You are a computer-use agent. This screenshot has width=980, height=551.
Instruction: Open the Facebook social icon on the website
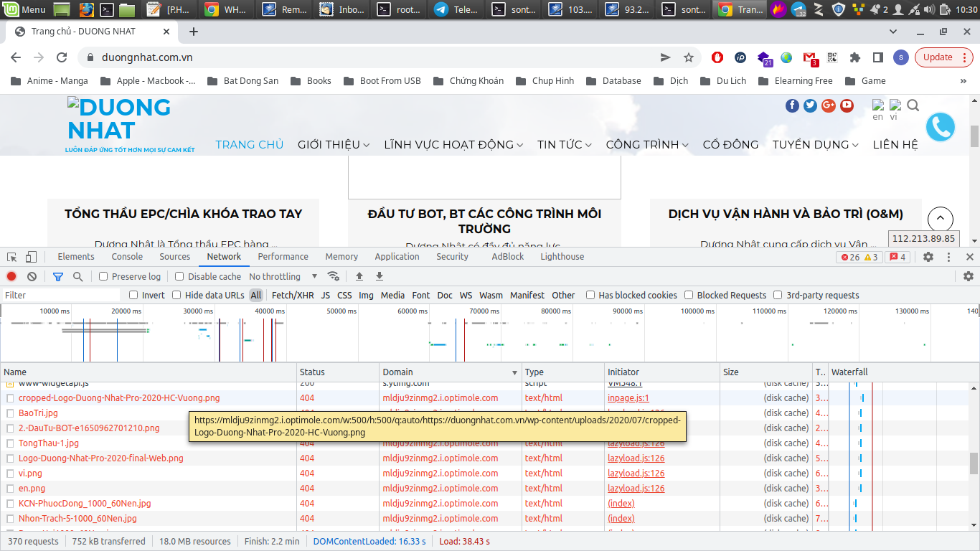click(792, 105)
